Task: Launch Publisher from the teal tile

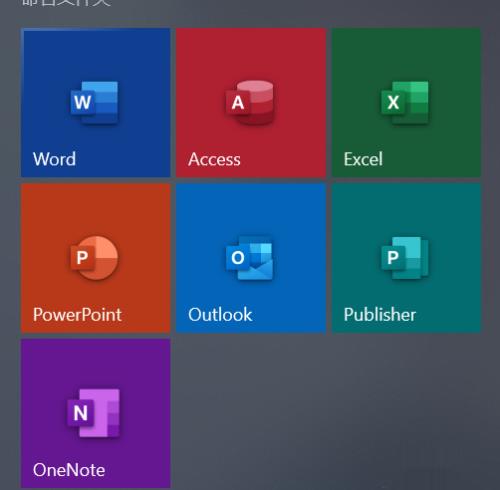Action: point(406,258)
